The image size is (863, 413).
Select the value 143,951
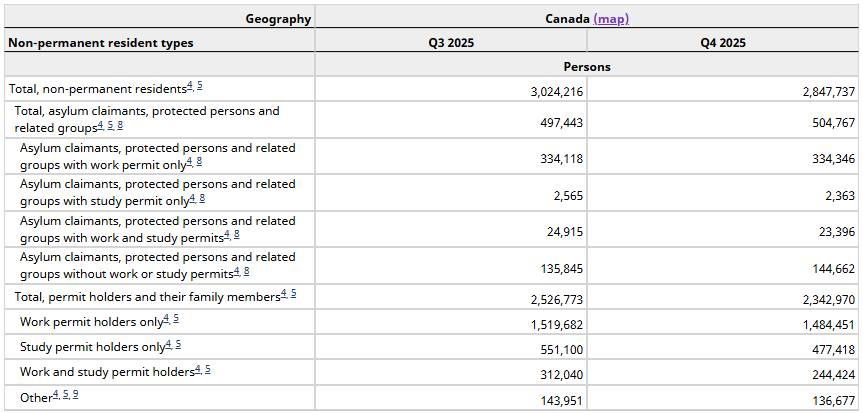[x=561, y=400]
